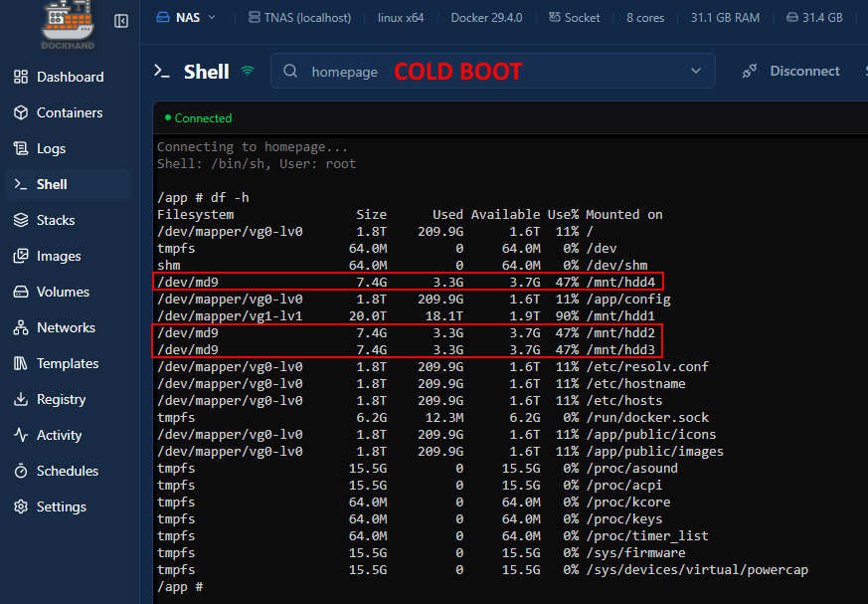This screenshot has width=868, height=604.
Task: Navigate to Stacks
Action: coord(68,220)
